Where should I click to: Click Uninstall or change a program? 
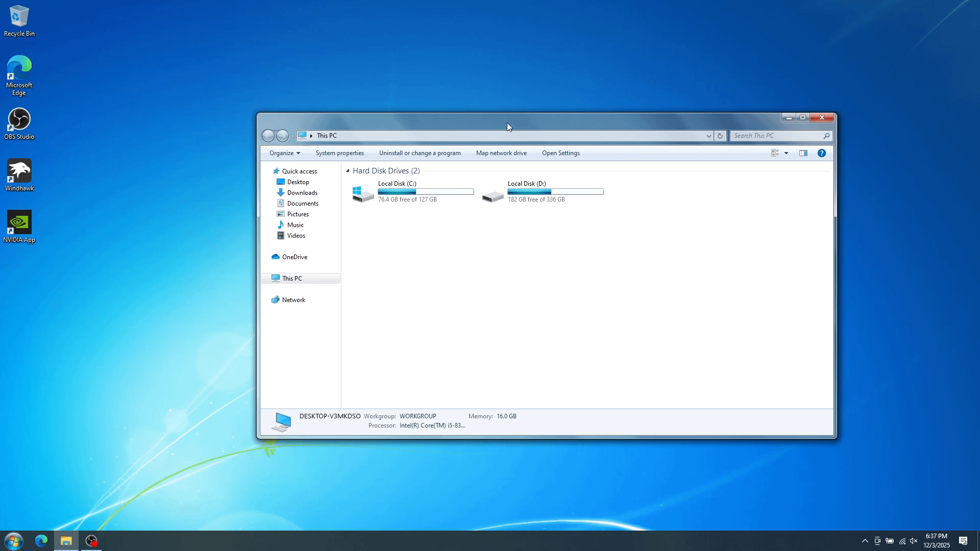click(420, 153)
